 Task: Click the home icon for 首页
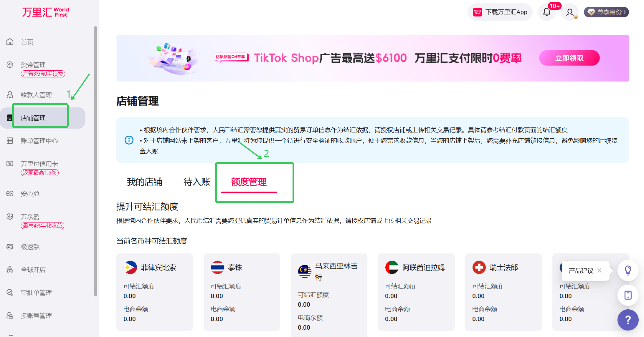point(10,42)
